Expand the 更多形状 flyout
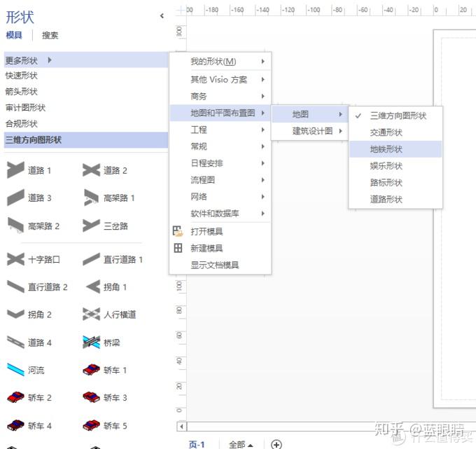Image resolution: width=476 pixels, height=449 pixels. (86, 60)
